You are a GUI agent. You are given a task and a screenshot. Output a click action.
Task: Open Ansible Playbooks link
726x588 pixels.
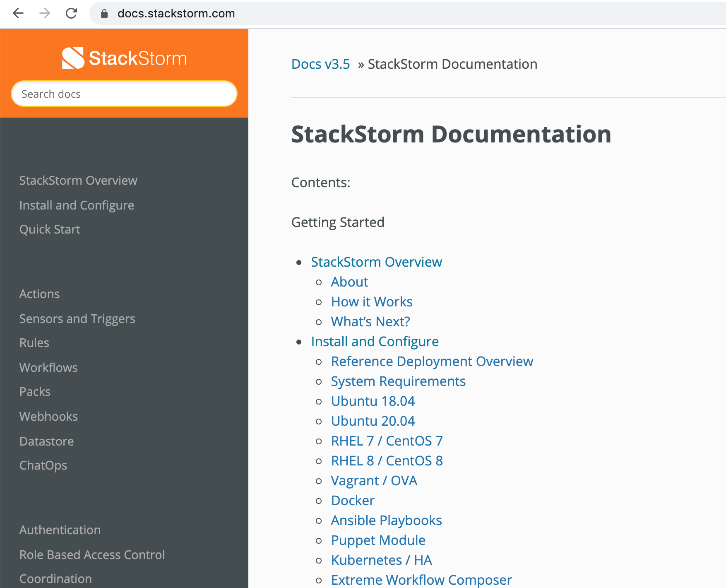387,521
